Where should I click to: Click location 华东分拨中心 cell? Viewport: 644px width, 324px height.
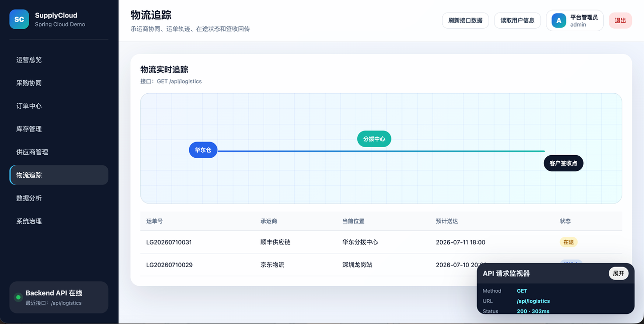pos(360,242)
